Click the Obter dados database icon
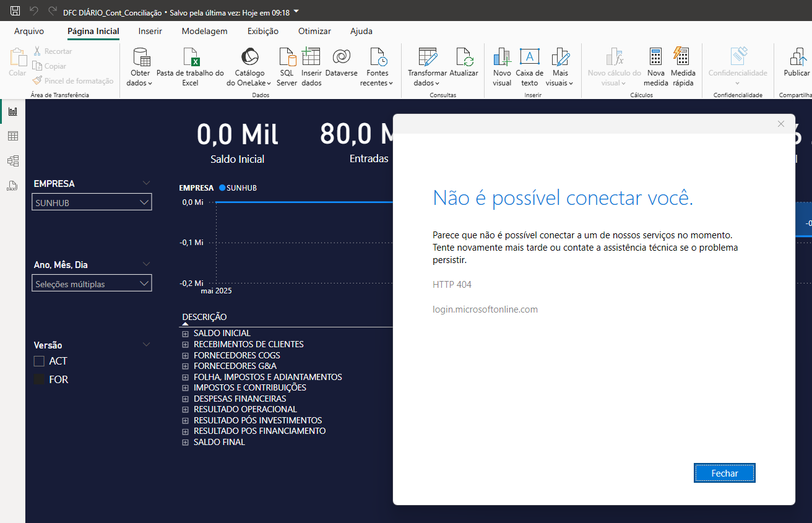The height and width of the screenshot is (523, 812). pos(141,58)
